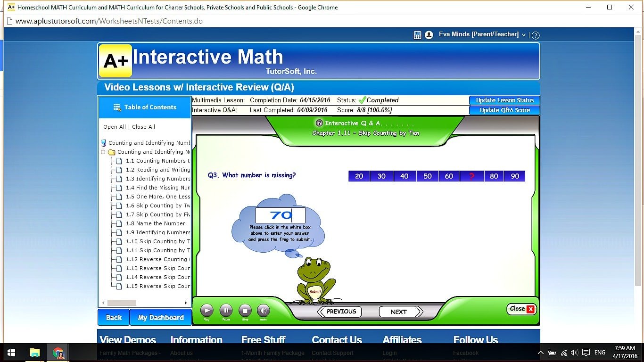
Task: Click the A+ logo icon
Action: [x=116, y=61]
